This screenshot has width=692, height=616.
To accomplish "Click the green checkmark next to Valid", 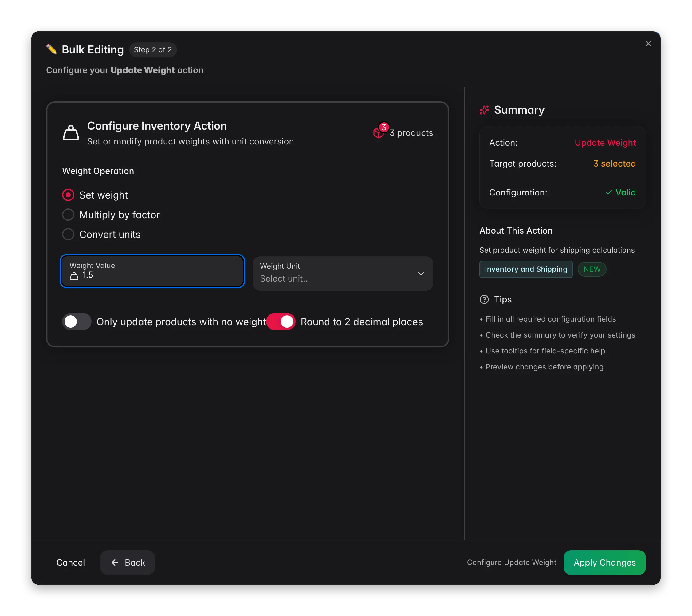I will 609,192.
